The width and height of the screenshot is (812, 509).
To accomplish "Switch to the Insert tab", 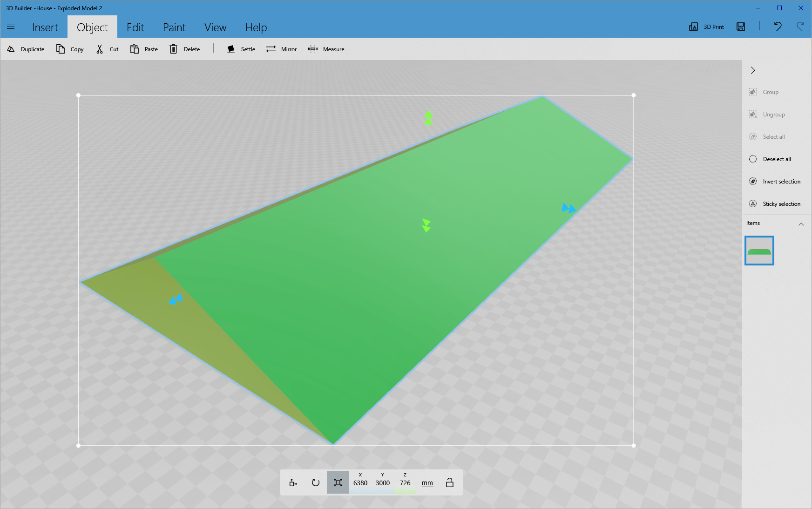I will [45, 27].
